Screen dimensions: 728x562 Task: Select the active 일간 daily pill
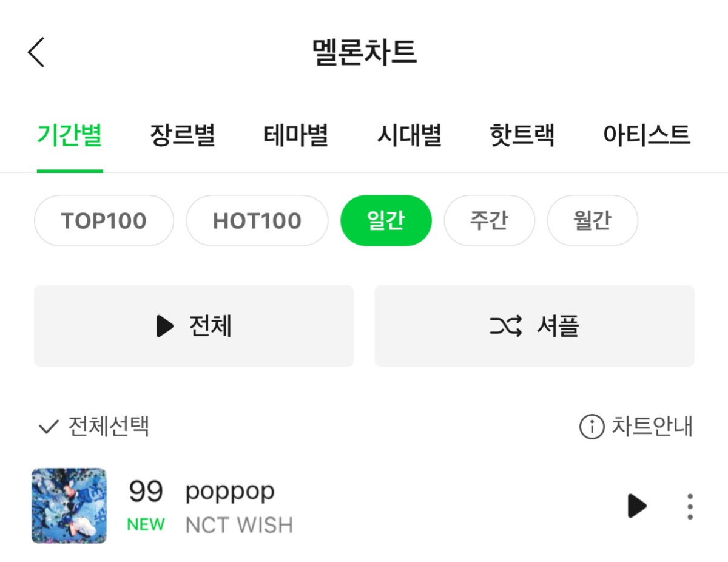click(386, 221)
